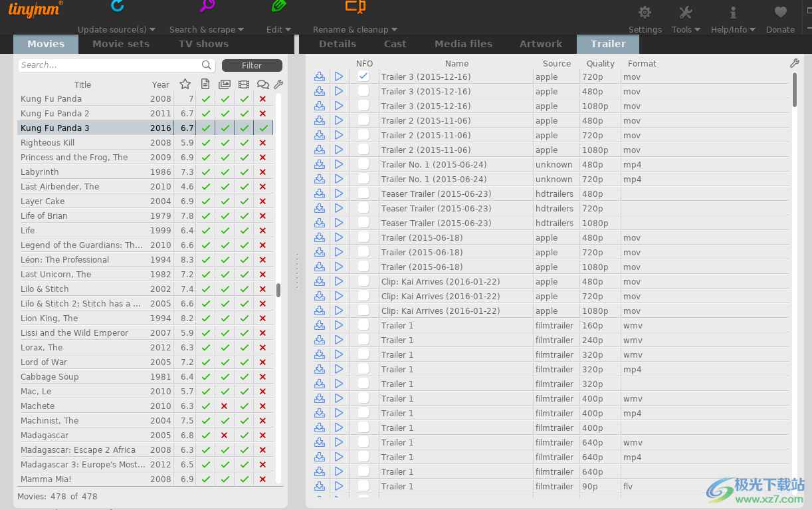Check NFO box for Clip: Kai Arrives 480p
The width and height of the screenshot is (812, 510).
tap(363, 281)
